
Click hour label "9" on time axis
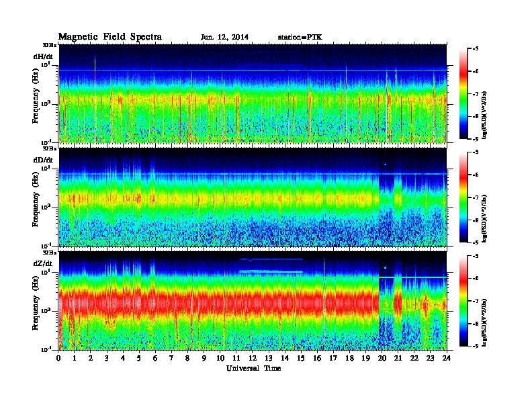pos(204,358)
